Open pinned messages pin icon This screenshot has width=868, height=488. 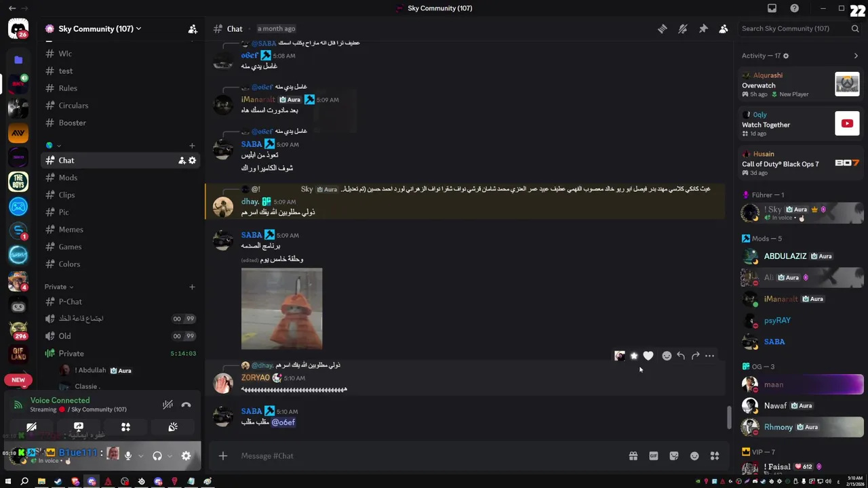pyautogui.click(x=703, y=28)
